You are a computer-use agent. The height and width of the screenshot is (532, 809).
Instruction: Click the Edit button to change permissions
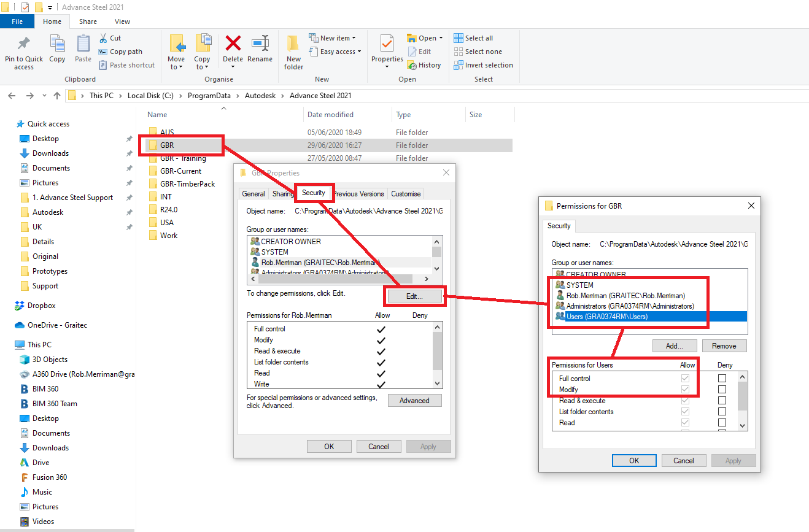415,296
